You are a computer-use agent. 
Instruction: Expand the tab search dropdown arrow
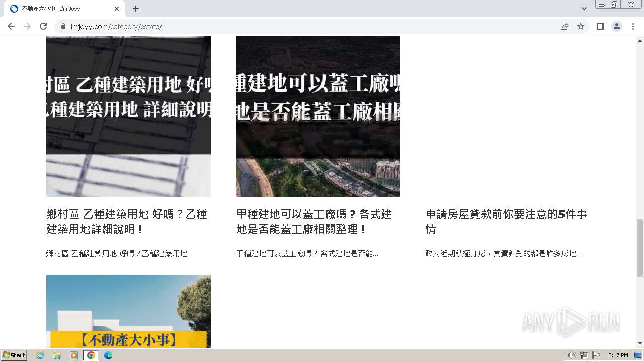click(584, 9)
